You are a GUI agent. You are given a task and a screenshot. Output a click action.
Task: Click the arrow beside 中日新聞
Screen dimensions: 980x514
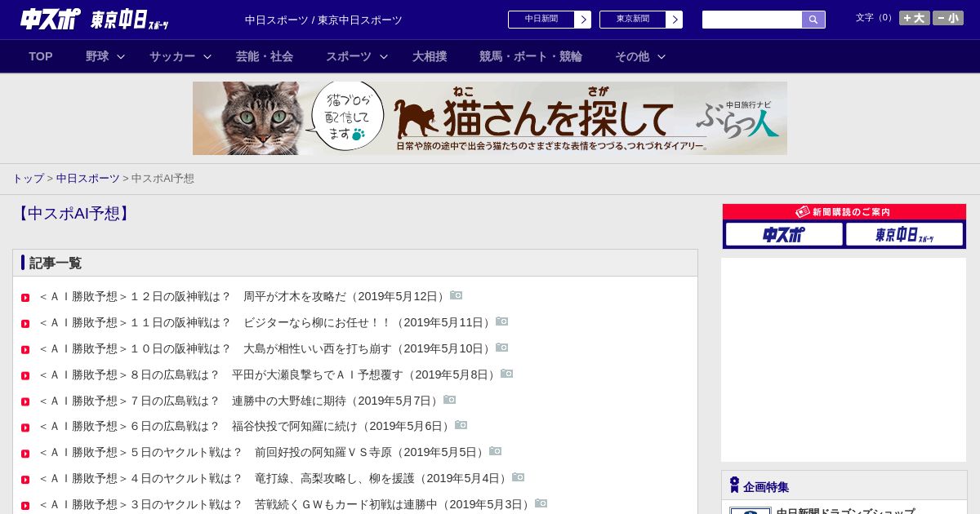pyautogui.click(x=583, y=20)
